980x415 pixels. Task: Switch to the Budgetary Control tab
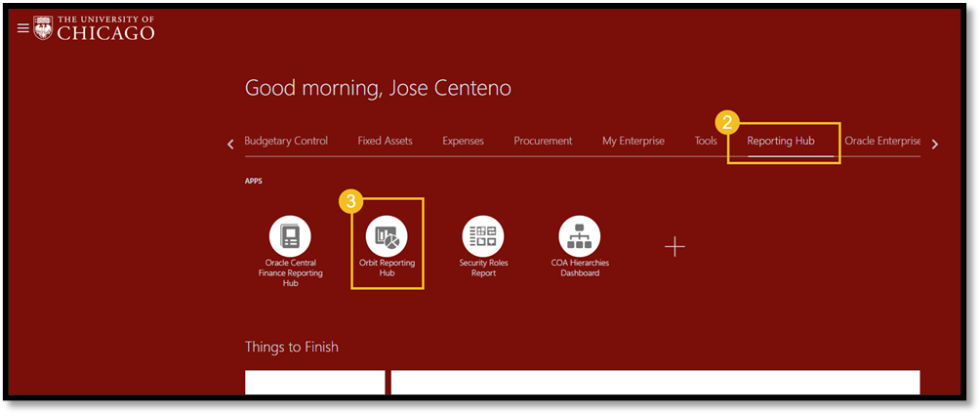[286, 141]
